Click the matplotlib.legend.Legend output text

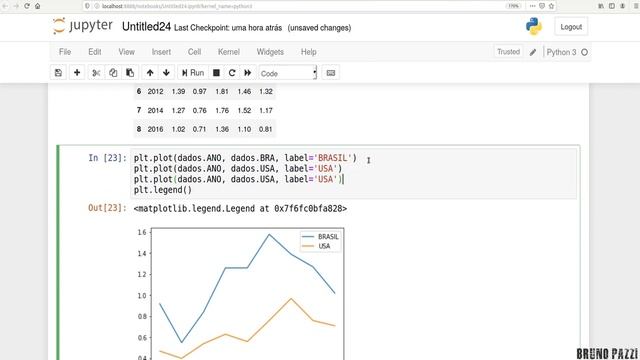pos(240,209)
